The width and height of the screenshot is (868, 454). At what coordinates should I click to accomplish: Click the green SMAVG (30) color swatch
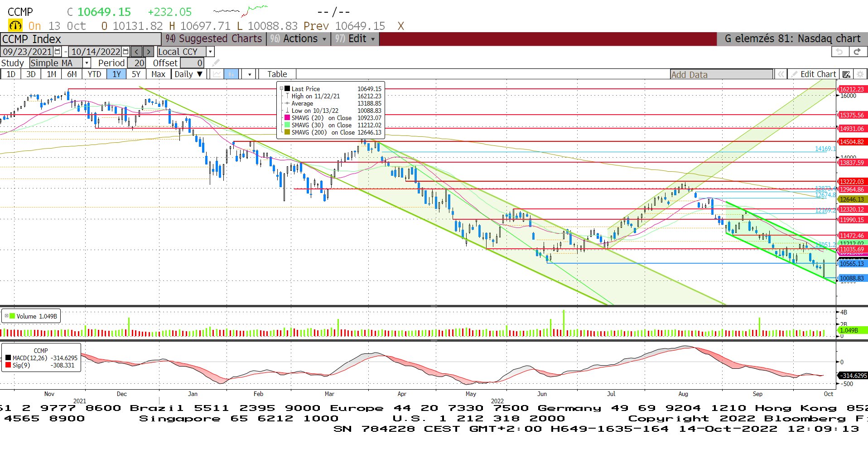[x=287, y=125]
